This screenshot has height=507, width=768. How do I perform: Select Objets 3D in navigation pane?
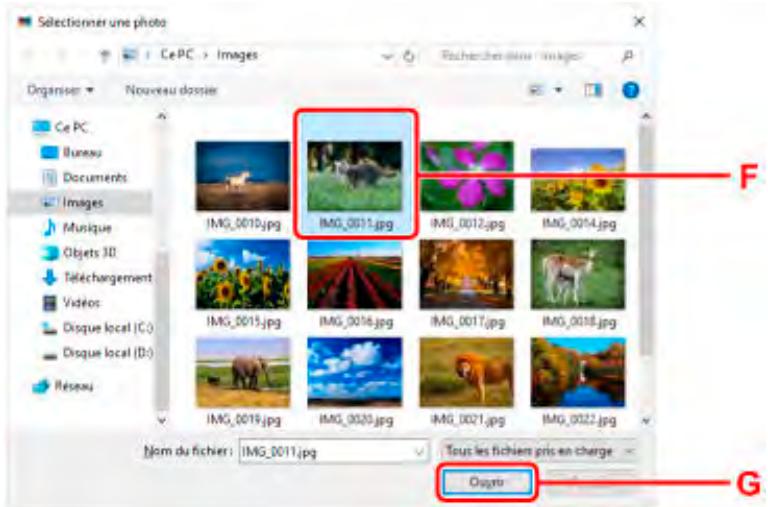[88, 252]
